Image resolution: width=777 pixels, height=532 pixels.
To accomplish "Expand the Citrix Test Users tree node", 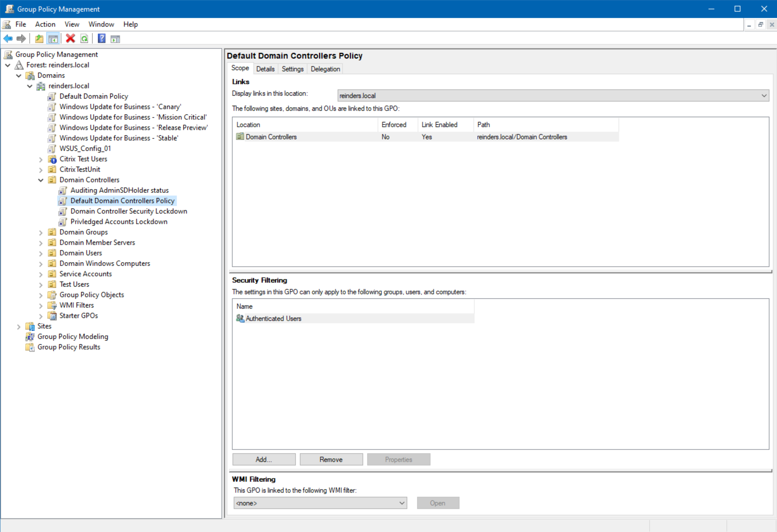I will coord(41,159).
